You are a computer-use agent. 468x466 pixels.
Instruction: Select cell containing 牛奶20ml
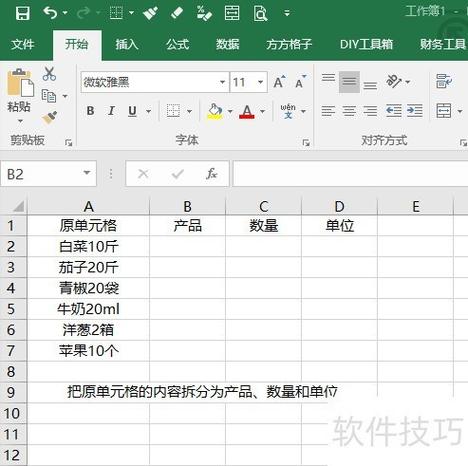(x=88, y=309)
